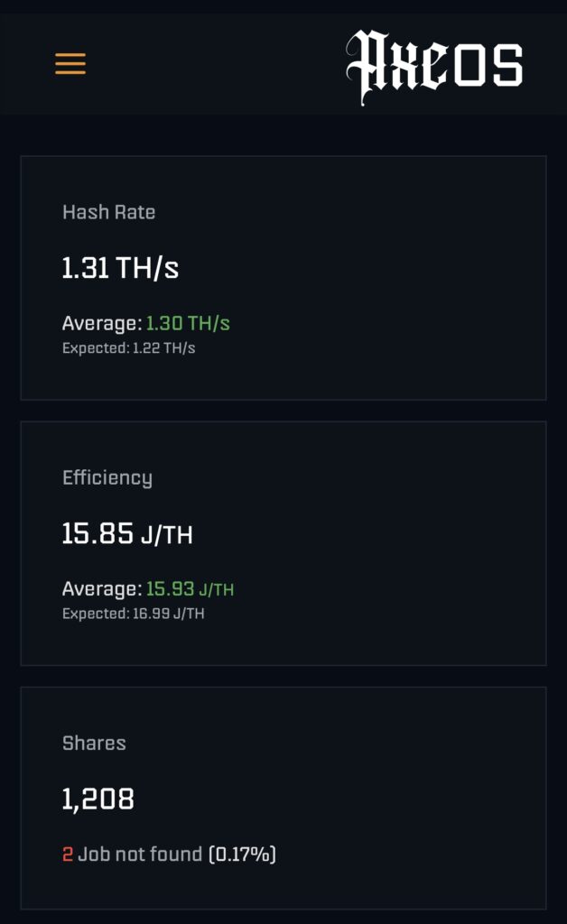Click the green 15.93 J/TH average value
Viewport: 567px width, 924px height.
coord(190,589)
